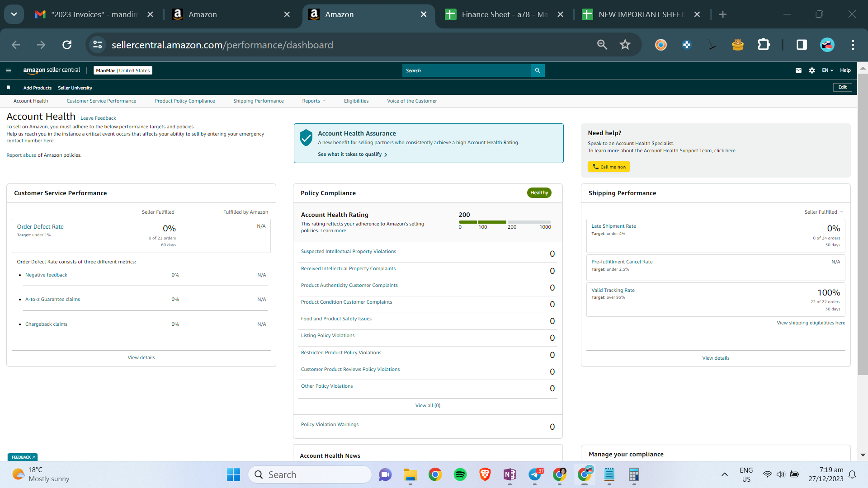Open the browser tab search dropdown
This screenshot has width=868, height=488.
click(14, 14)
